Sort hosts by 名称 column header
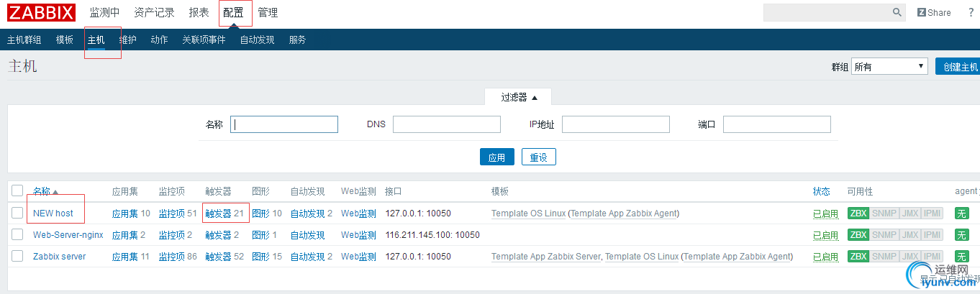This screenshot has height=294, width=980. pyautogui.click(x=45, y=192)
